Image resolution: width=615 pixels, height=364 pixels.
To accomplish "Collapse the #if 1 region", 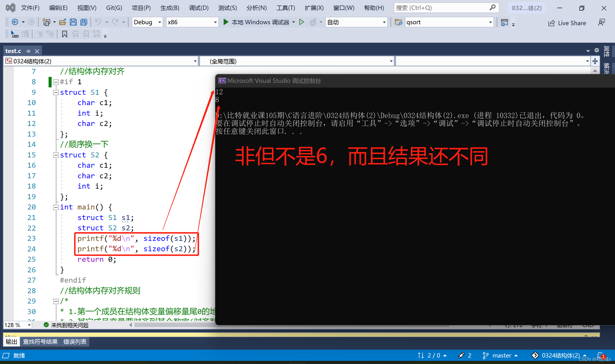I will pos(56,82).
